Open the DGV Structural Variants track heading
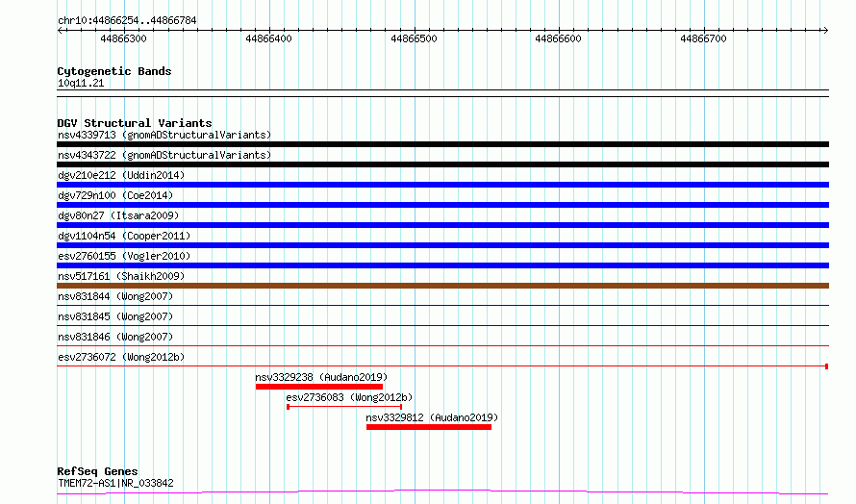 click(135, 123)
